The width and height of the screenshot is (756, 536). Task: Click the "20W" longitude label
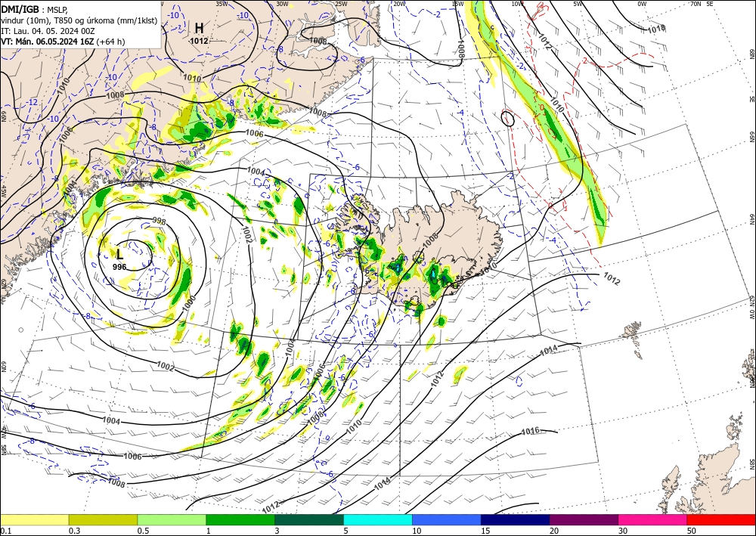point(398,4)
